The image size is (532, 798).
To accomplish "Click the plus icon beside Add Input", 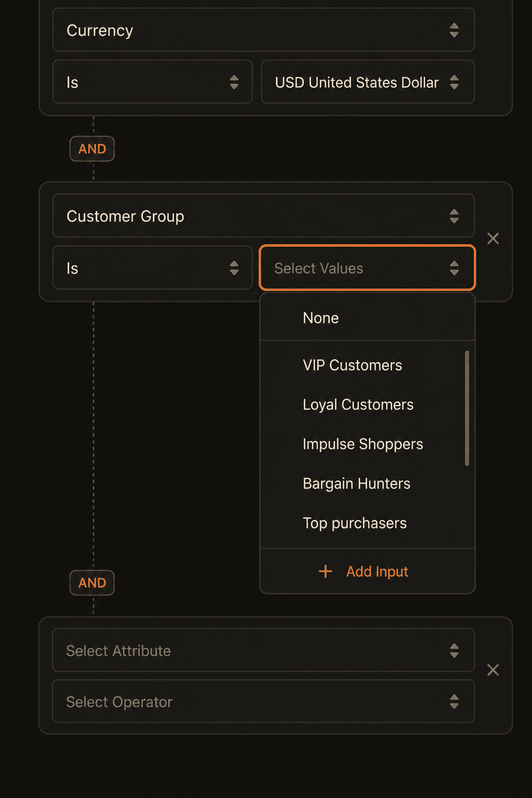I will (326, 571).
